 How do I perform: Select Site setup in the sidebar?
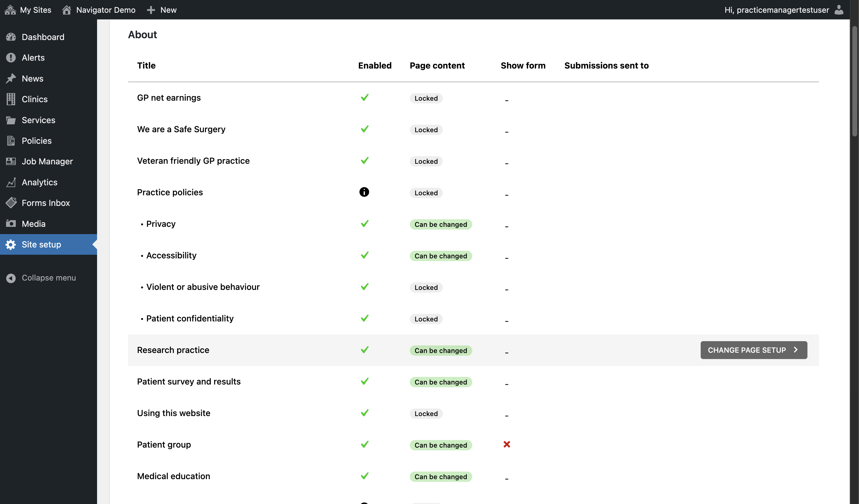click(x=49, y=244)
